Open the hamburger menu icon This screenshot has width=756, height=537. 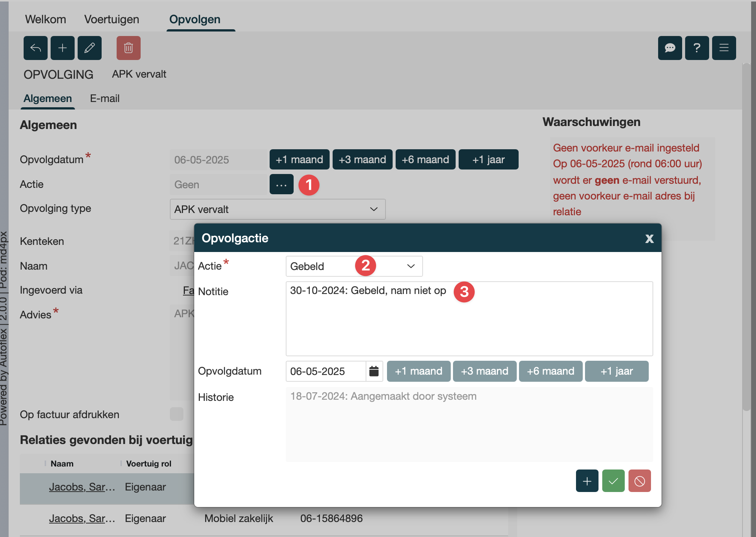[724, 48]
